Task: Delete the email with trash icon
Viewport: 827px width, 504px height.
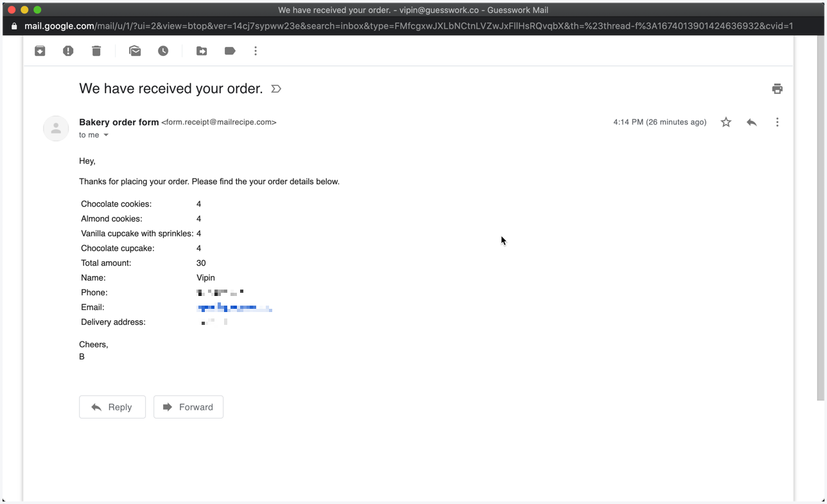Action: pos(96,51)
